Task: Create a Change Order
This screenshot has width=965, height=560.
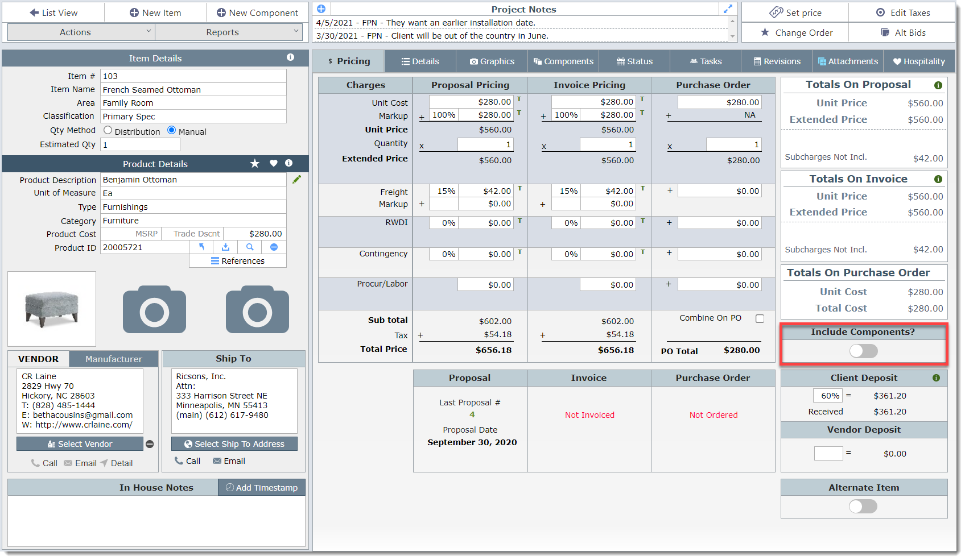Action: pyautogui.click(x=796, y=32)
